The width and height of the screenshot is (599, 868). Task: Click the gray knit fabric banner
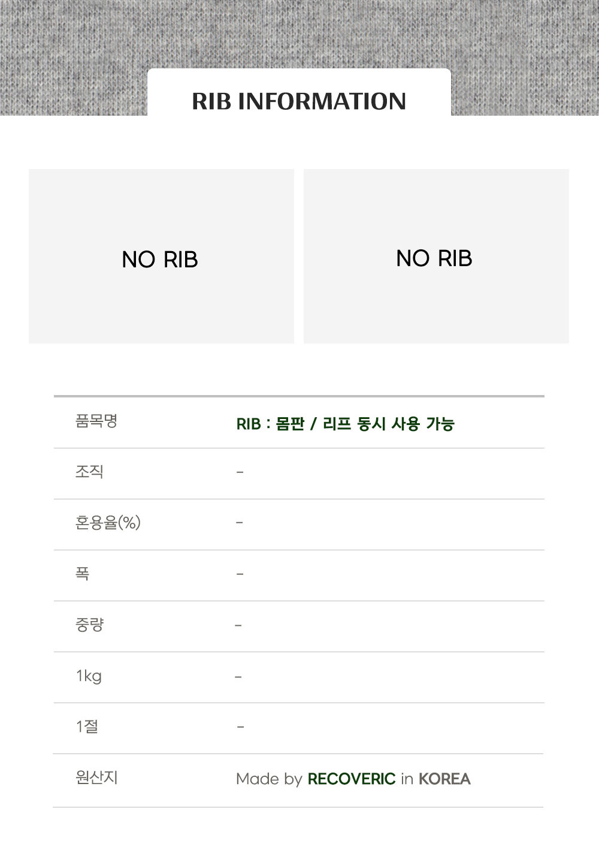click(72, 54)
